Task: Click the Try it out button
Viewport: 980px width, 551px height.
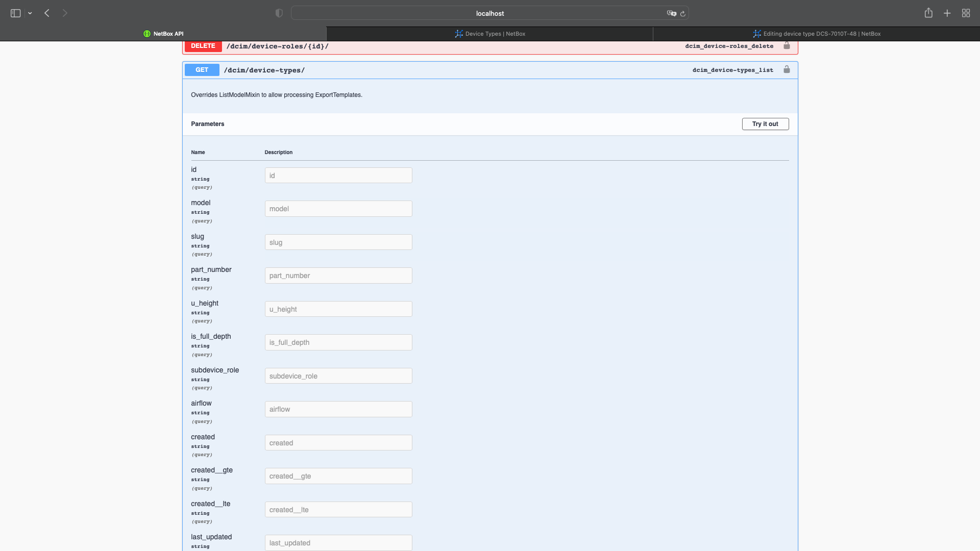Action: [765, 124]
